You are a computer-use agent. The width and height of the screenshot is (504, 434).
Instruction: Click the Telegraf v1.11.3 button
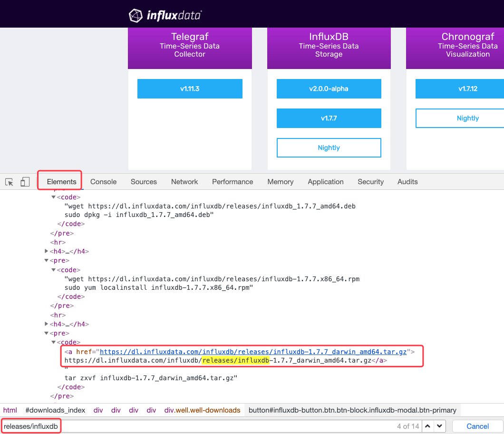pyautogui.click(x=190, y=89)
